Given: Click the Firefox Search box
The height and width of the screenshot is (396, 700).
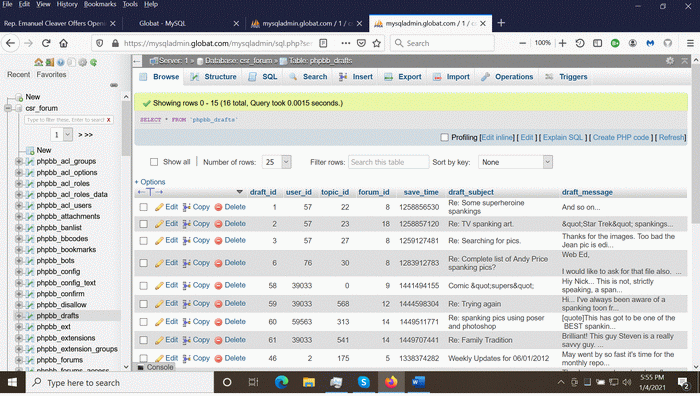Looking at the screenshot, I should (442, 43).
